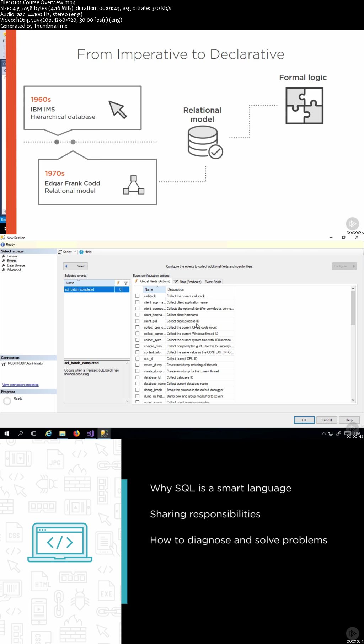Switch to Filter (Predicate) tab
Viewport: 364px width, 644px height.
[187, 282]
